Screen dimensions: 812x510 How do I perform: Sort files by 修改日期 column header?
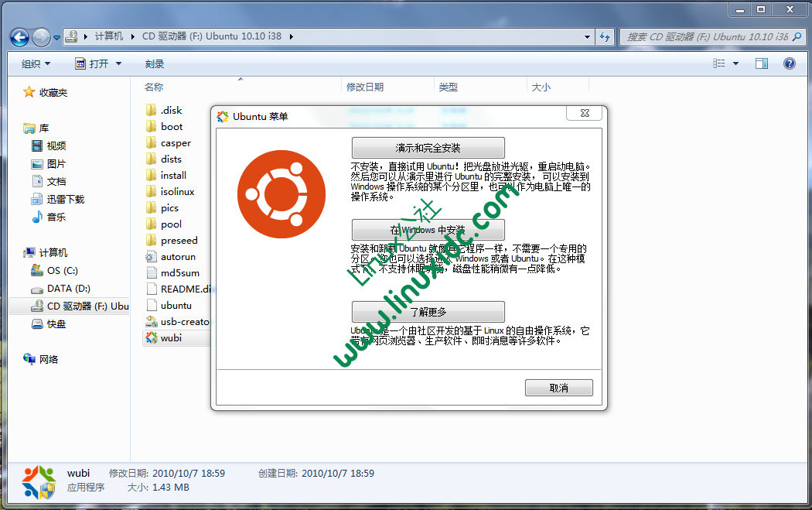point(365,87)
